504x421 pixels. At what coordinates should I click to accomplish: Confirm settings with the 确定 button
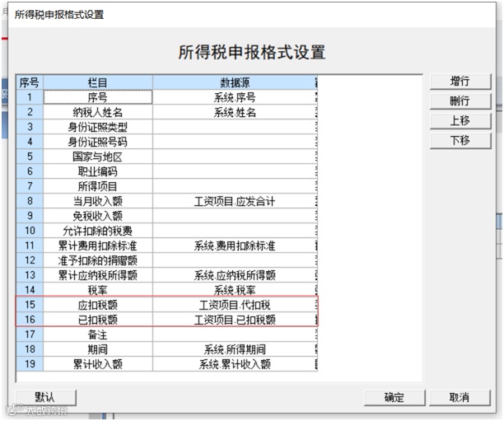click(394, 398)
